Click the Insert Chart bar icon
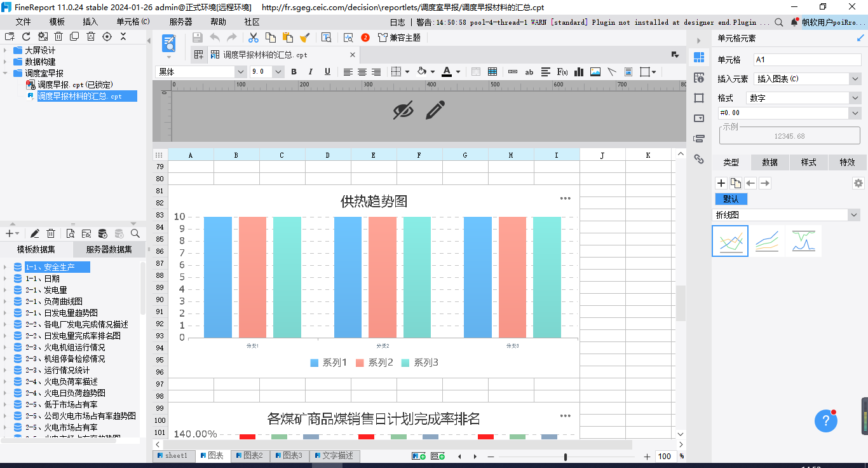The height and width of the screenshot is (468, 868). [579, 72]
